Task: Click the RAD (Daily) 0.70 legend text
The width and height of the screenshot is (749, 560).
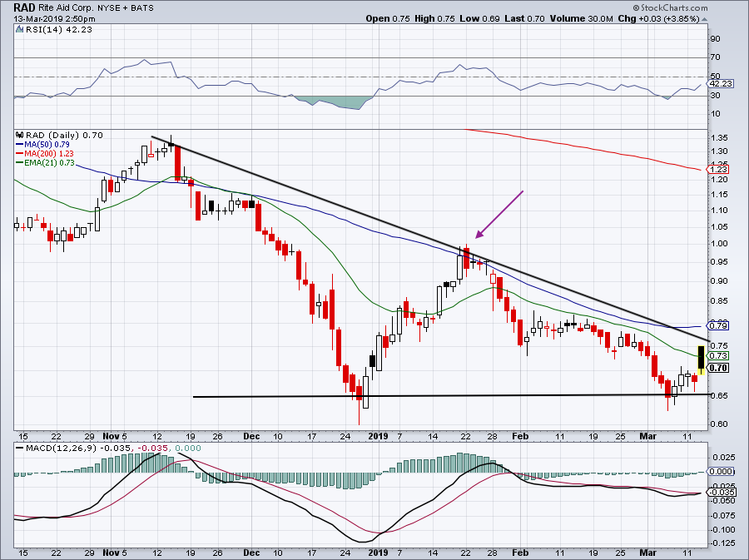Action: click(x=64, y=135)
